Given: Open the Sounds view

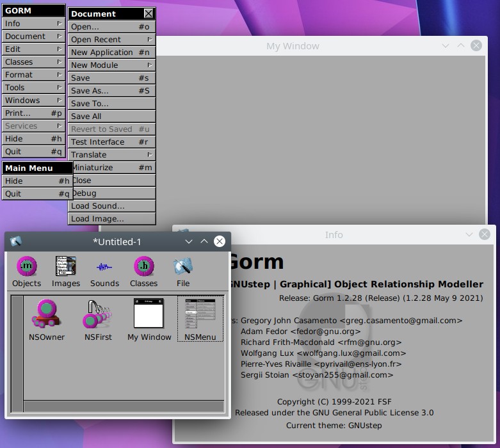Looking at the screenshot, I should point(104,271).
